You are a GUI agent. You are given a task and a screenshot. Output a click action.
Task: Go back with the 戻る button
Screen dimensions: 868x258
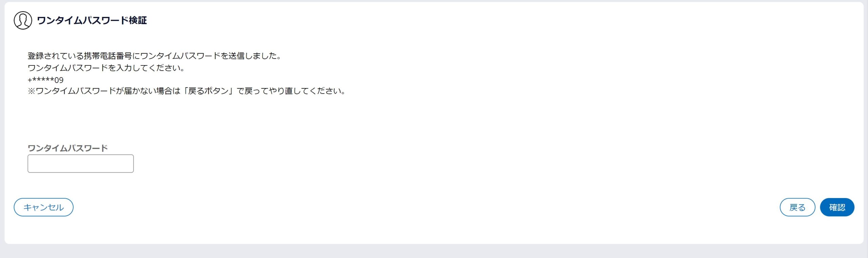pos(797,207)
